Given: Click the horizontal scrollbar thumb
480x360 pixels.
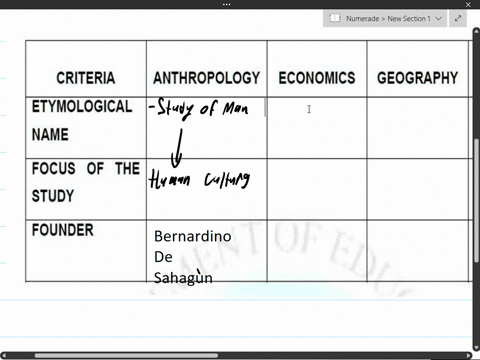Looking at the screenshot, I should click(x=126, y=355).
